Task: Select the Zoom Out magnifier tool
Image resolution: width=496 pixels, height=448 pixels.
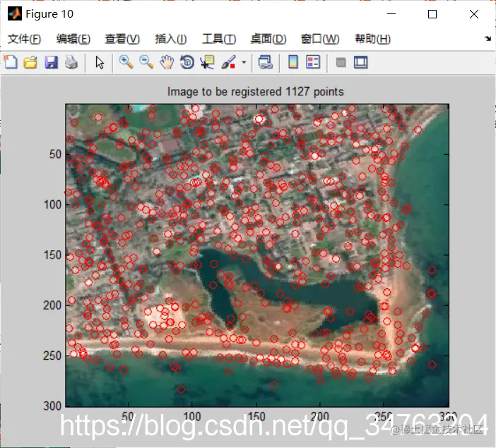Action: coord(146,62)
